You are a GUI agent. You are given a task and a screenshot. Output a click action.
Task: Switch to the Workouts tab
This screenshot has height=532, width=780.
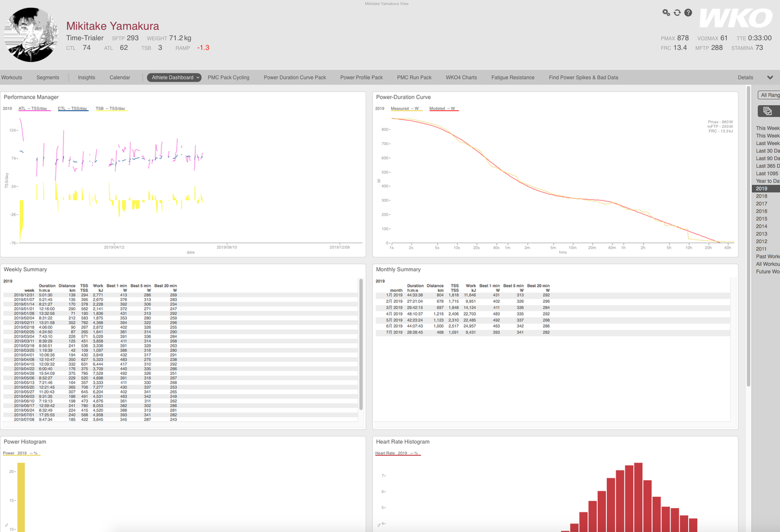tap(12, 77)
